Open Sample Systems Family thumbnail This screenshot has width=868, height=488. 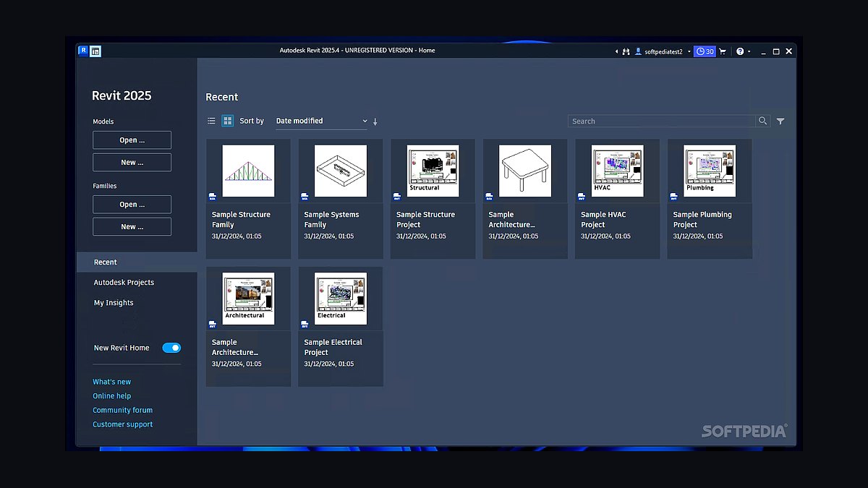click(341, 171)
